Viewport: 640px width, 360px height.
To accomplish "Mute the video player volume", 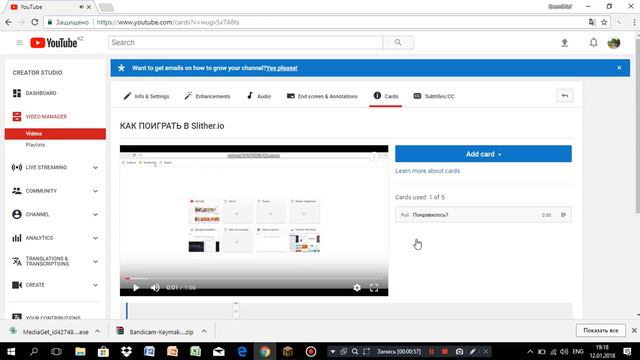I will 155,288.
